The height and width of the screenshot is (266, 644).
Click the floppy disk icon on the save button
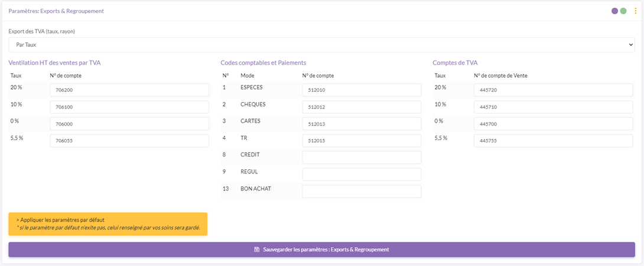(x=257, y=249)
